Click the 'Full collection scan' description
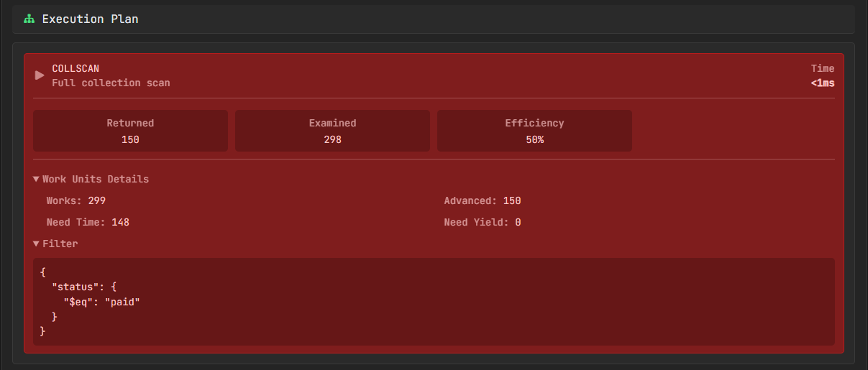 click(111, 83)
